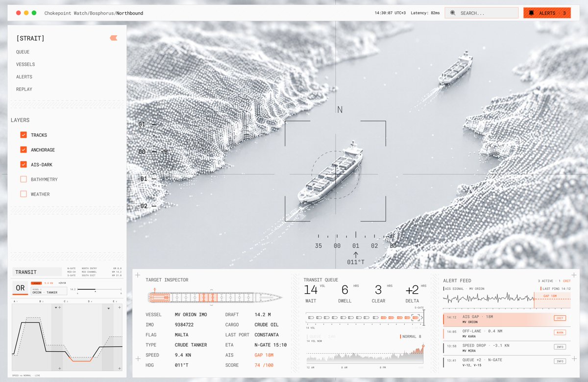Check the WEATHER layer box
Screen dimensions: 588x382
[24, 194]
